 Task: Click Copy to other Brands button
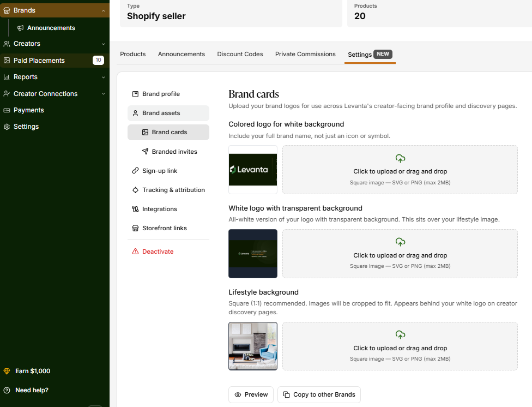point(319,395)
